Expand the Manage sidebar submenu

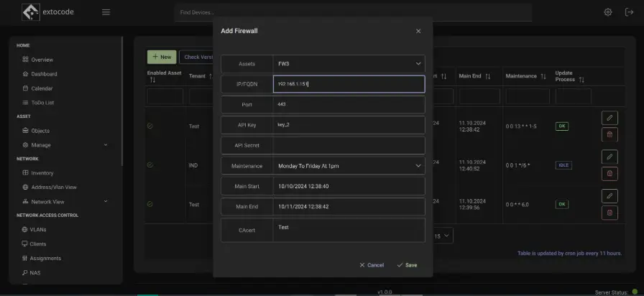65,145
